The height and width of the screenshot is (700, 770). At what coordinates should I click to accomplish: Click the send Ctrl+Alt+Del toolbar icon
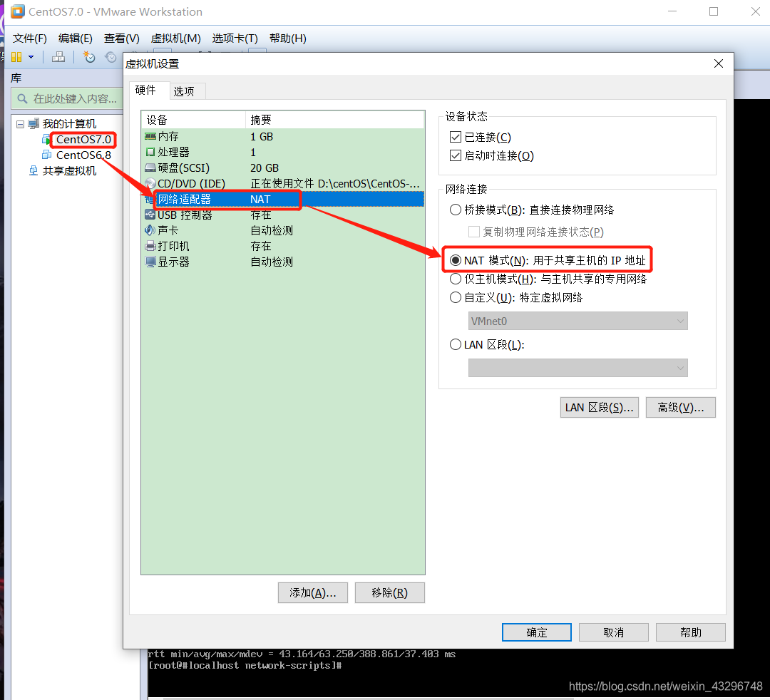pos(58,58)
